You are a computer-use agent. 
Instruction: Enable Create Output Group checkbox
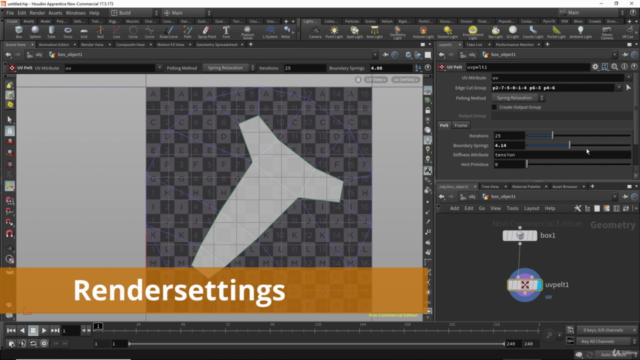tap(494, 107)
